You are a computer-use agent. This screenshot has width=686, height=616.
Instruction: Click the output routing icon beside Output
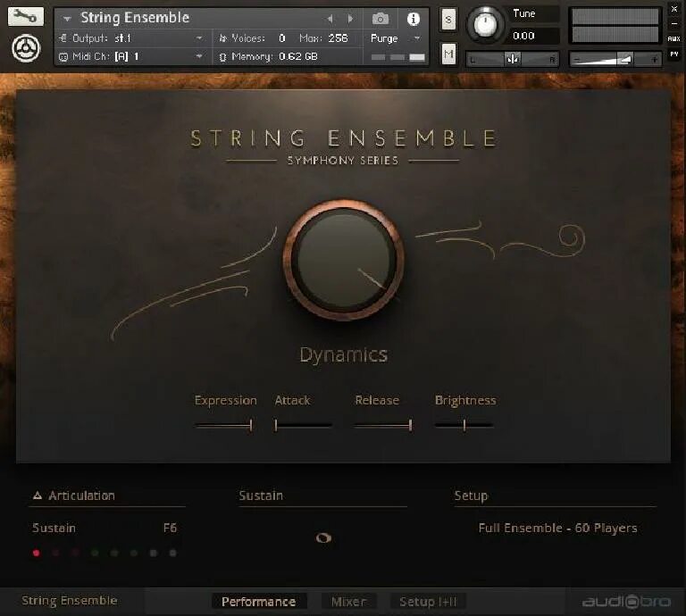pyautogui.click(x=63, y=38)
